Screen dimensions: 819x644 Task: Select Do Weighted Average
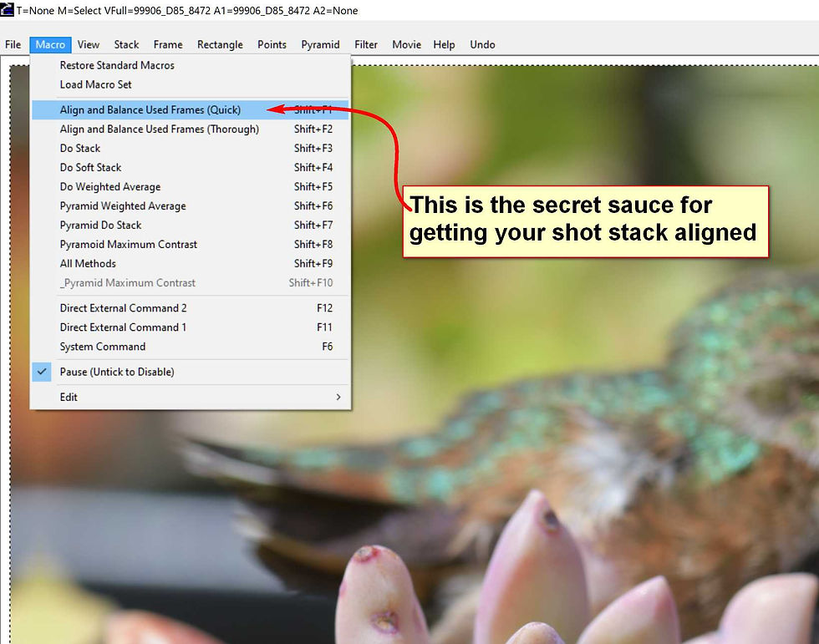(x=191, y=187)
